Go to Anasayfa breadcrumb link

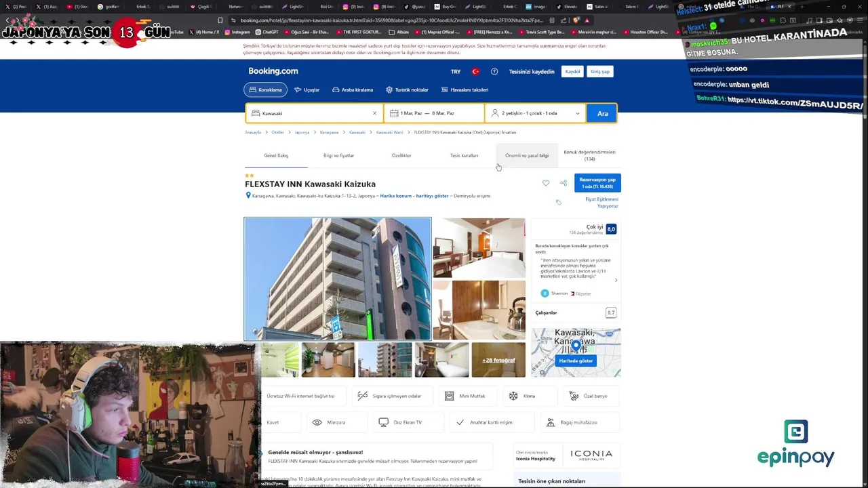[253, 132]
